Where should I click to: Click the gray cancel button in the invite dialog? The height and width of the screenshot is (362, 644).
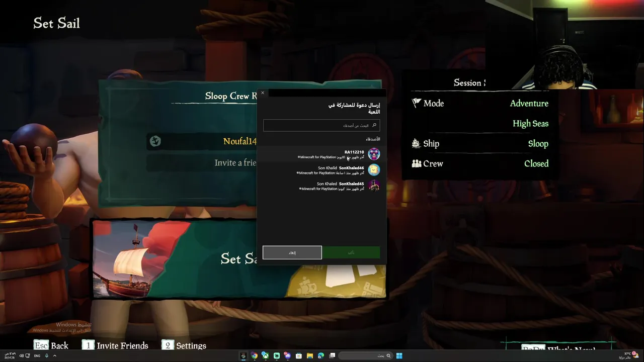click(x=292, y=252)
